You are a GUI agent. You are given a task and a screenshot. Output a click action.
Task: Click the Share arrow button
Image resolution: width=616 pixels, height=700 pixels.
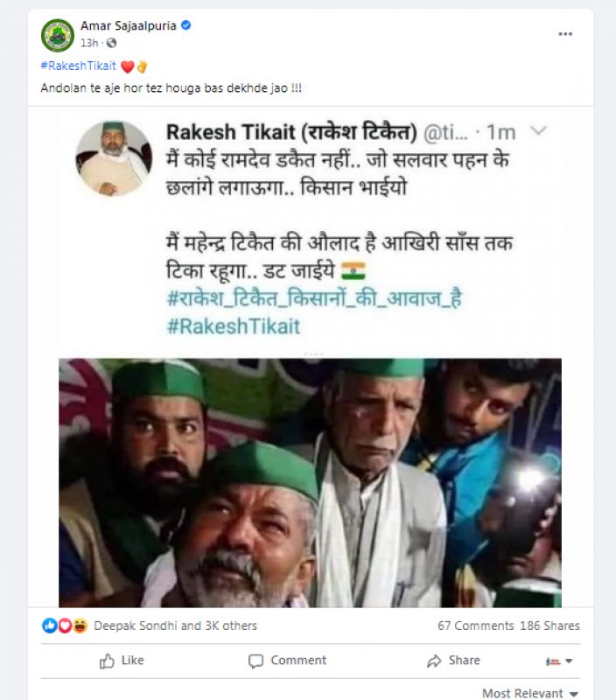pos(453,661)
